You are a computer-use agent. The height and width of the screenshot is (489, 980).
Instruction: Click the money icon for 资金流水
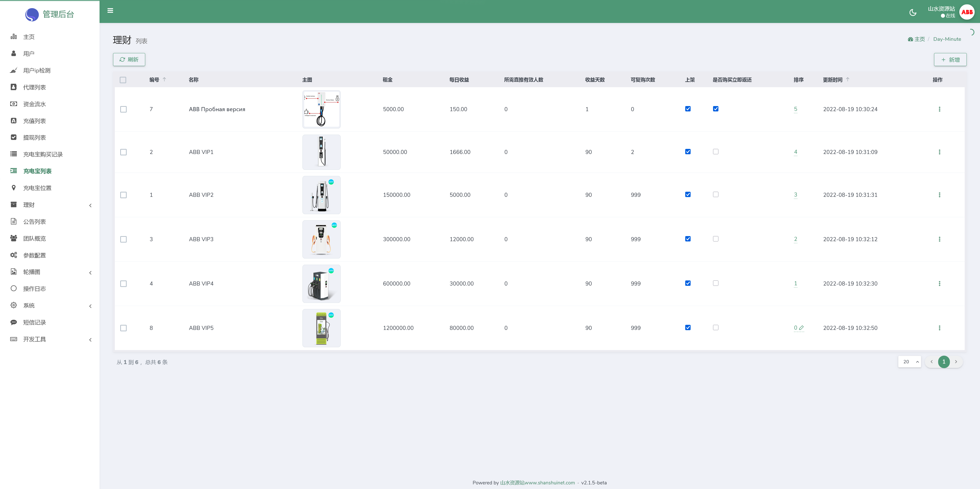point(14,104)
